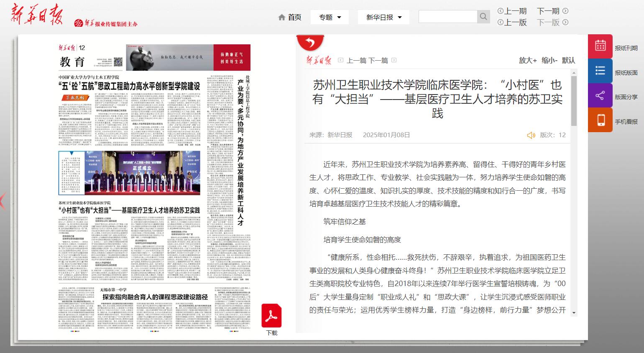
Task: Click the QR code on newspaper page
Action: pos(118,62)
